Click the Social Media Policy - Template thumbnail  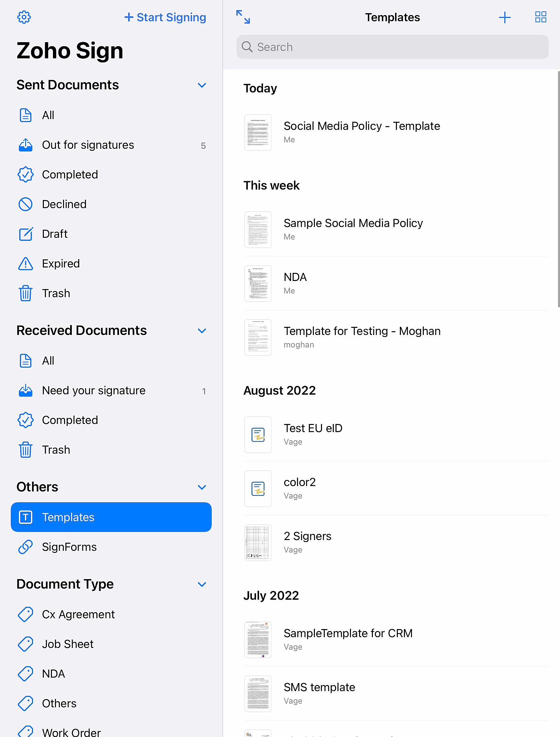pyautogui.click(x=258, y=133)
